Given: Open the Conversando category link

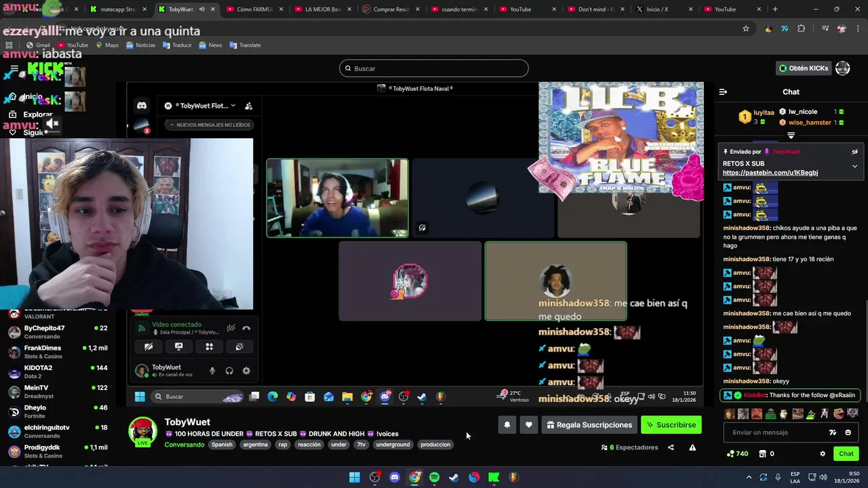Looking at the screenshot, I should pos(184,445).
